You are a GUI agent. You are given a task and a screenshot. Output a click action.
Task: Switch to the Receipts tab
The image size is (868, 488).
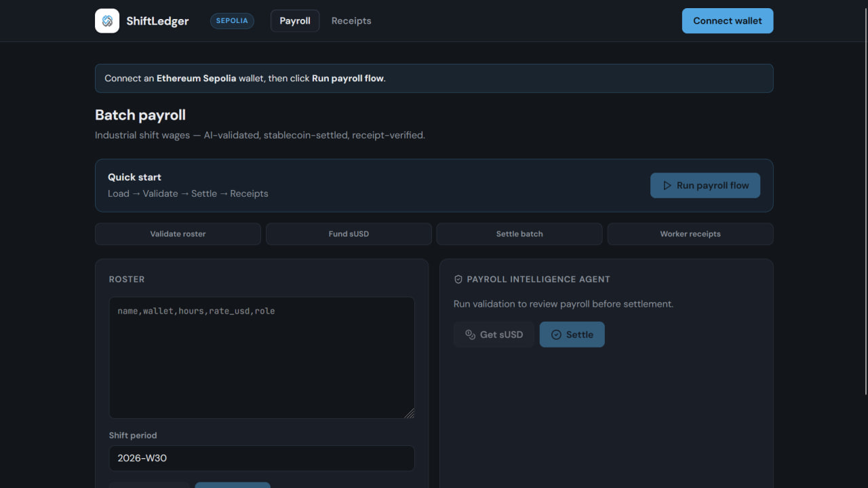click(351, 21)
